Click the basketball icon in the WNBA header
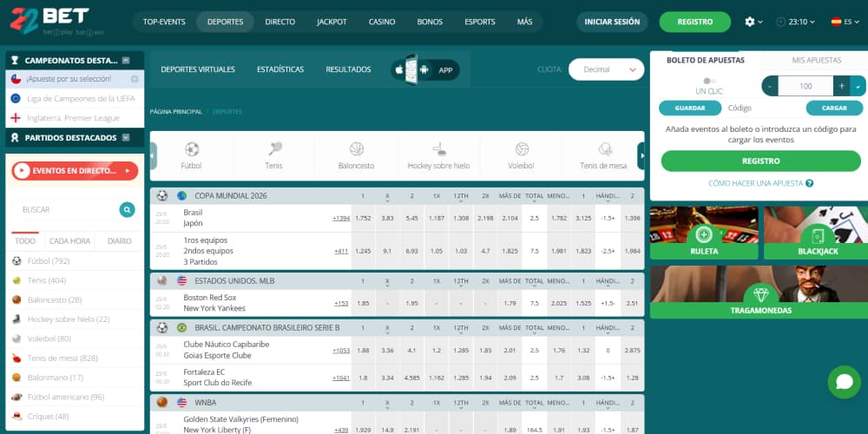 pyautogui.click(x=162, y=402)
